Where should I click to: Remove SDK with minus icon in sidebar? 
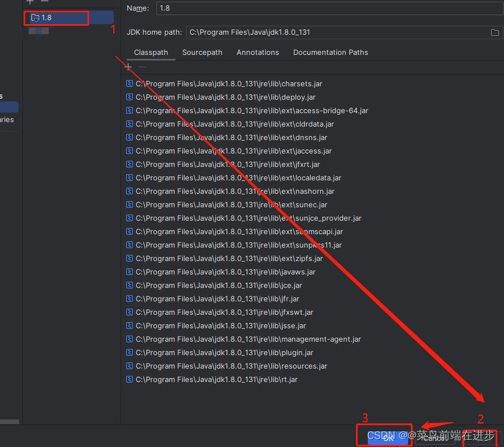tap(45, 2)
